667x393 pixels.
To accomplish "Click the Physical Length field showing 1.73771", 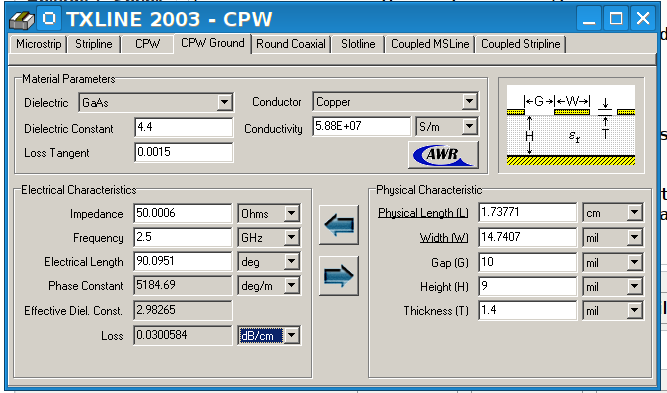I will [527, 212].
